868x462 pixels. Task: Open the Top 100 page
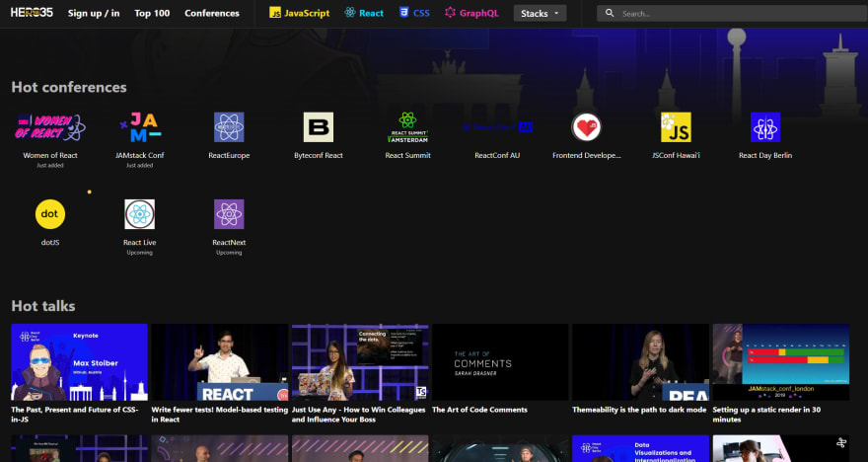pyautogui.click(x=152, y=13)
